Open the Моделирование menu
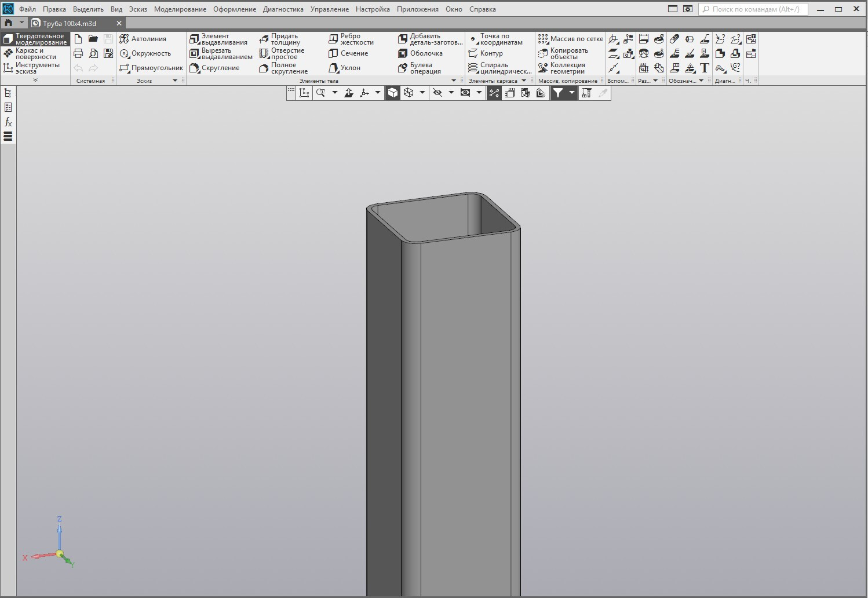Viewport: 868px width, 598px height. tap(180, 9)
